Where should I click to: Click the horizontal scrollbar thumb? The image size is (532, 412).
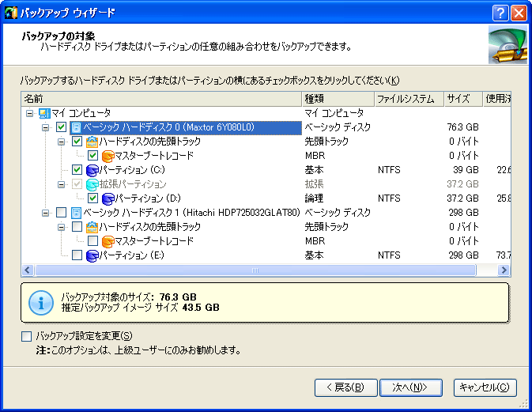[x=255, y=270]
